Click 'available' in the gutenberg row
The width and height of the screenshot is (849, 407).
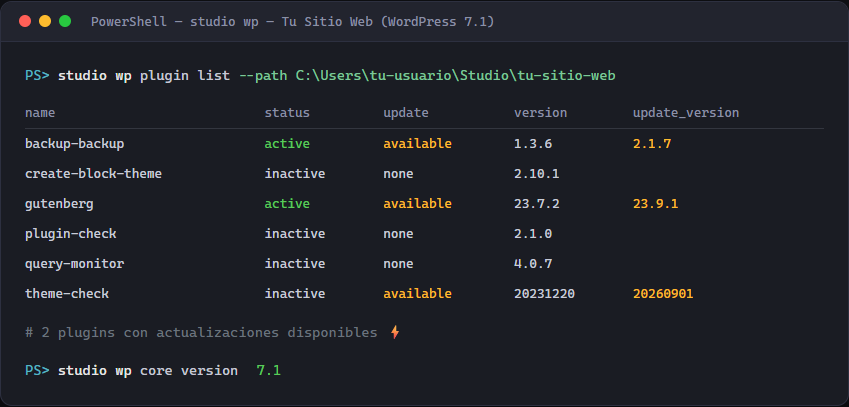(417, 204)
